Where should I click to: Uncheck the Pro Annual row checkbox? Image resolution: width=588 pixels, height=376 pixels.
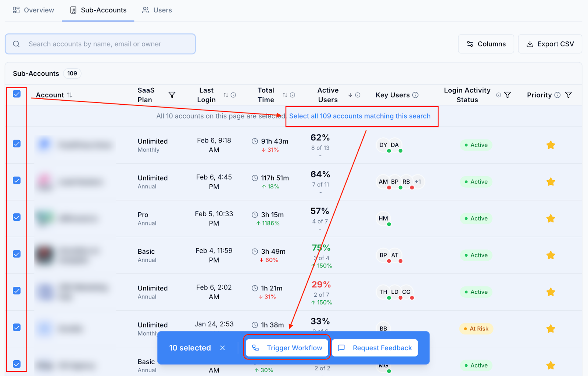pyautogui.click(x=17, y=217)
